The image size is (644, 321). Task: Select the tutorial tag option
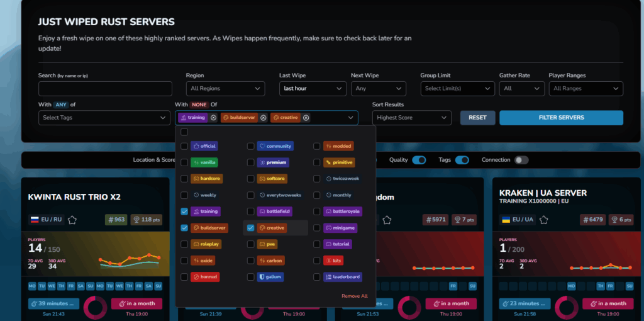(338, 244)
